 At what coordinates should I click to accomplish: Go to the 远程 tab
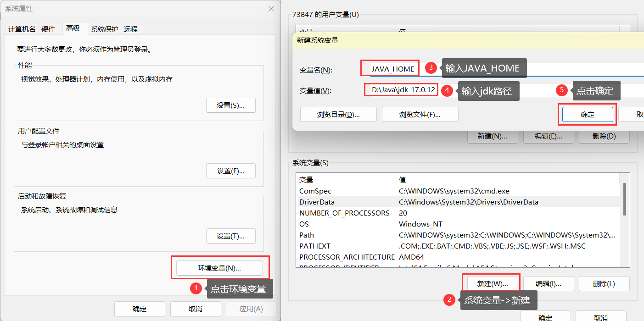point(131,29)
